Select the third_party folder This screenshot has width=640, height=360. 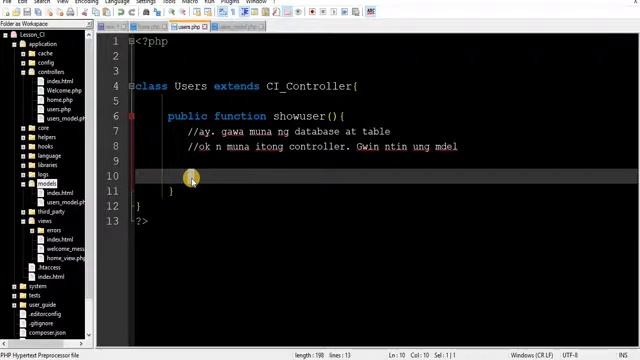pos(51,212)
